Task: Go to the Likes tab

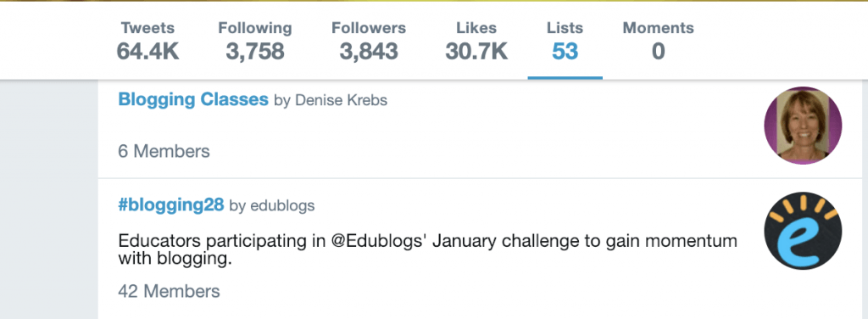Action: pyautogui.click(x=476, y=42)
